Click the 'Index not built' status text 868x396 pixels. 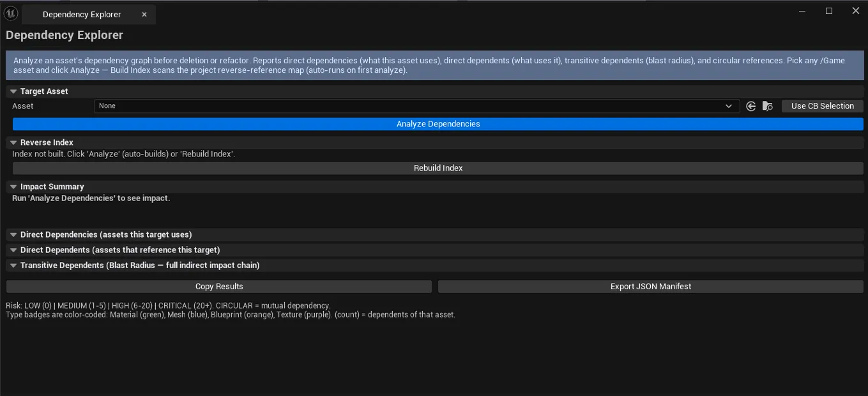(124, 154)
